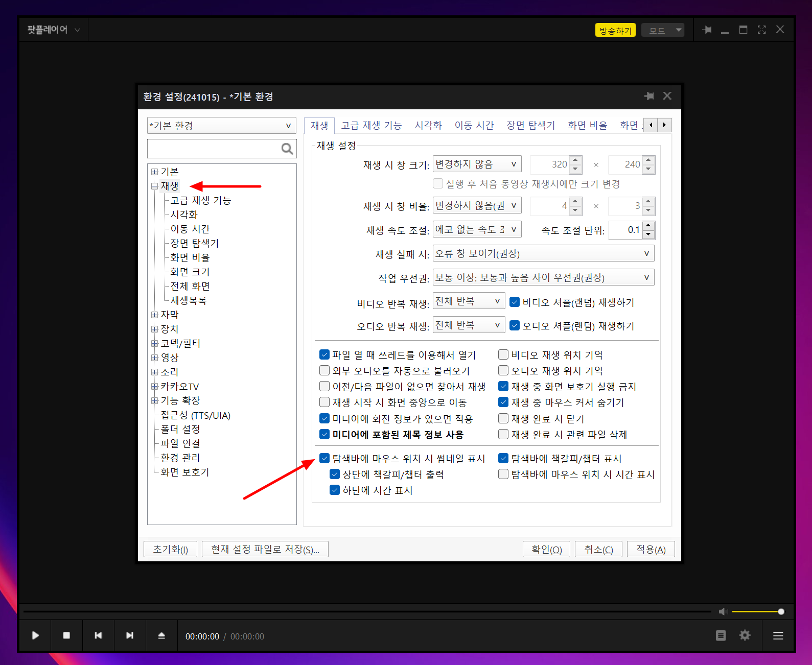Viewport: 812px width, 665px height.
Task: Enable 재생 시작 시 화면 중앙으로 이동
Action: tap(324, 402)
